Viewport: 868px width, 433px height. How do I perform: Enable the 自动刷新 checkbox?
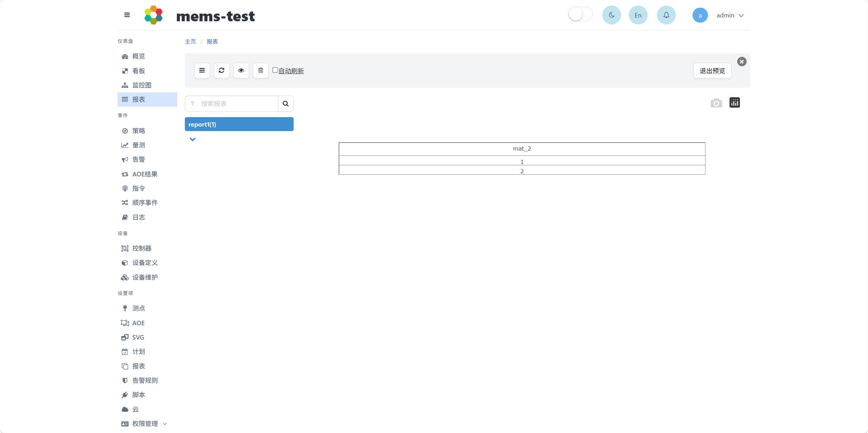275,70
